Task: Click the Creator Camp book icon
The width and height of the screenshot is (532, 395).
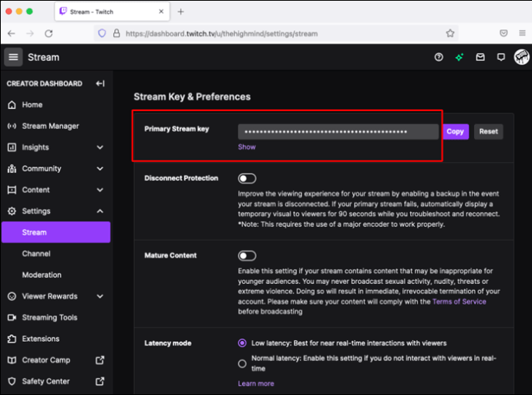Action: pos(12,360)
